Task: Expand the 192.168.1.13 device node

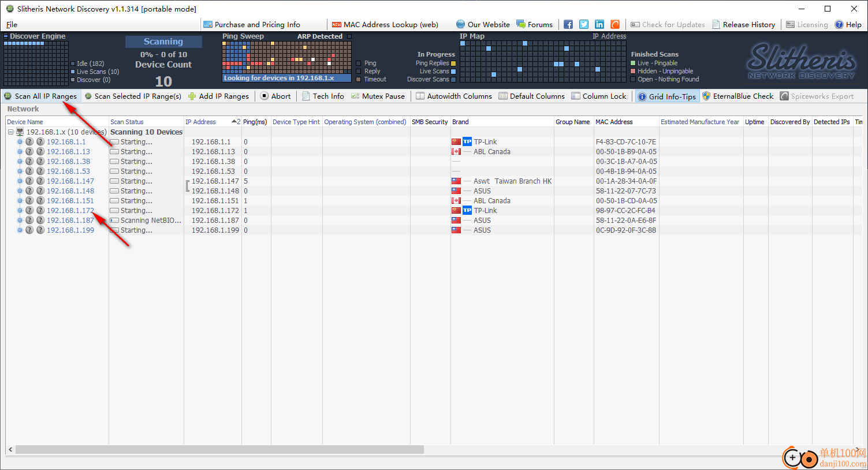Action: [x=20, y=152]
